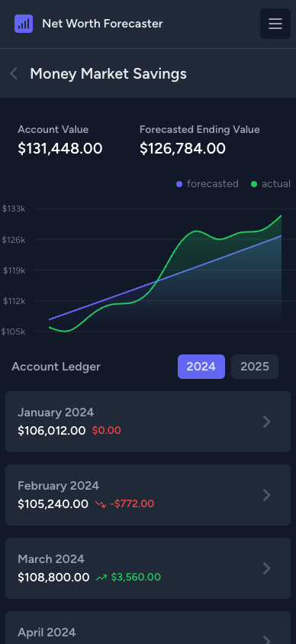
Task: Click the green actual line peak on chart
Action: click(196, 231)
